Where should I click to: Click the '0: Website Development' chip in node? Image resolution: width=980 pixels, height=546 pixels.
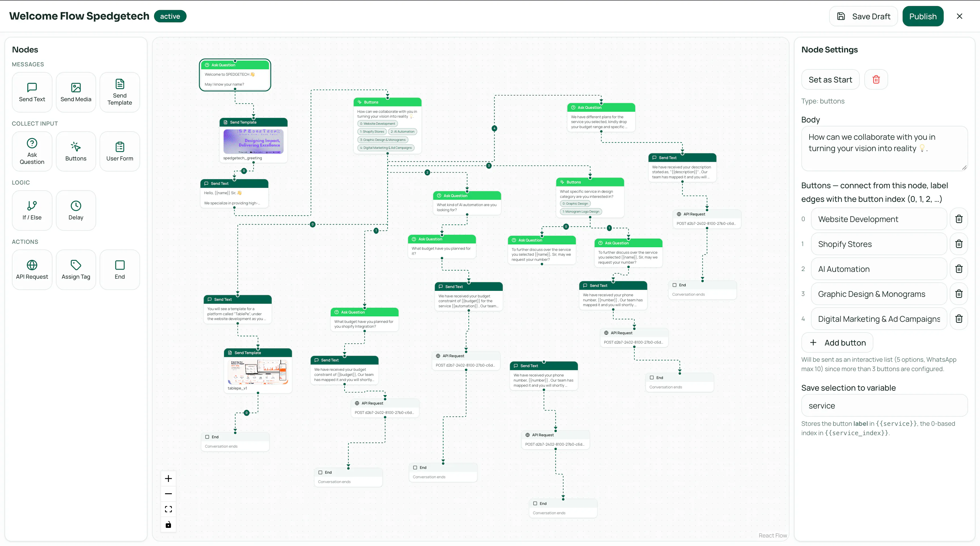tap(377, 124)
